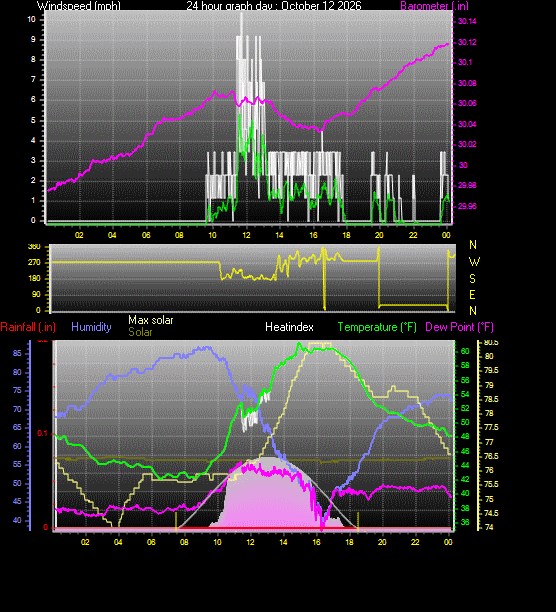Click the dark yellow "Solar" legend label

[140, 332]
